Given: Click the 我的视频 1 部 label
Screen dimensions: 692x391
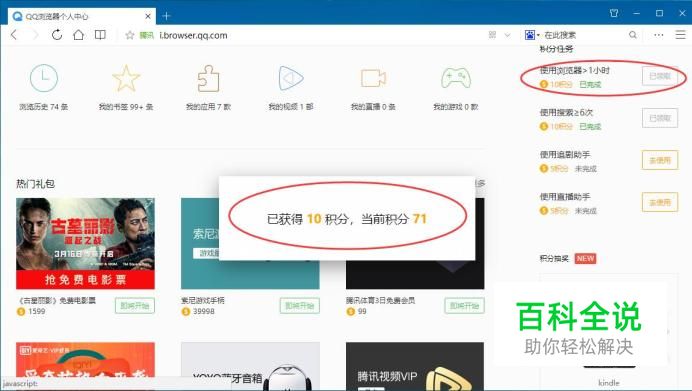Looking at the screenshot, I should (x=291, y=107).
